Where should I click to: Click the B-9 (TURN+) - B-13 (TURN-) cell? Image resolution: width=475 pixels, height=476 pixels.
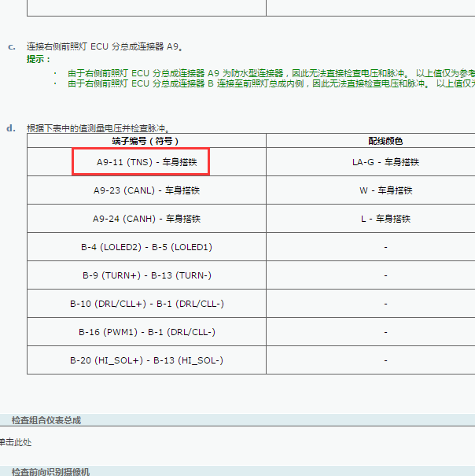(146, 275)
